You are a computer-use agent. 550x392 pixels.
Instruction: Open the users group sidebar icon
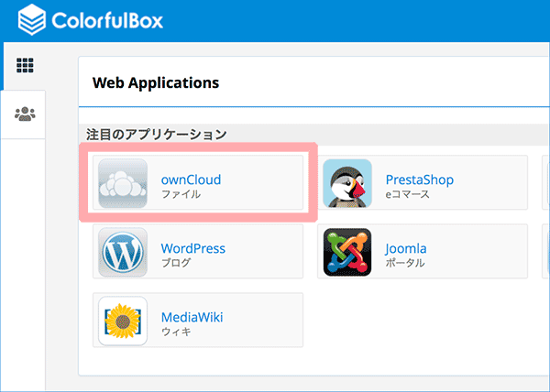click(25, 114)
